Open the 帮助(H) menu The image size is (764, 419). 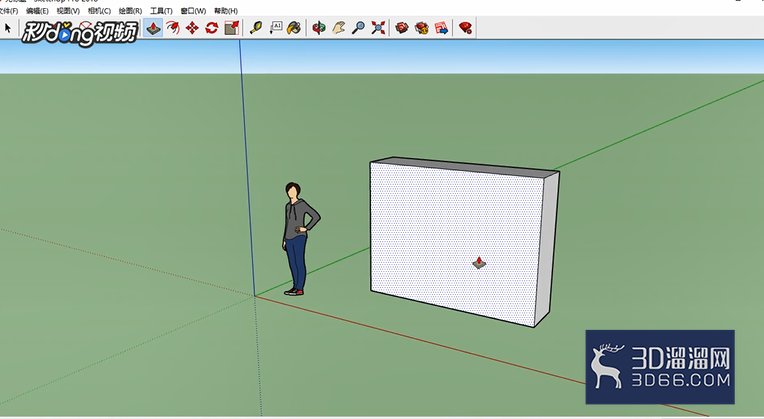click(x=226, y=11)
